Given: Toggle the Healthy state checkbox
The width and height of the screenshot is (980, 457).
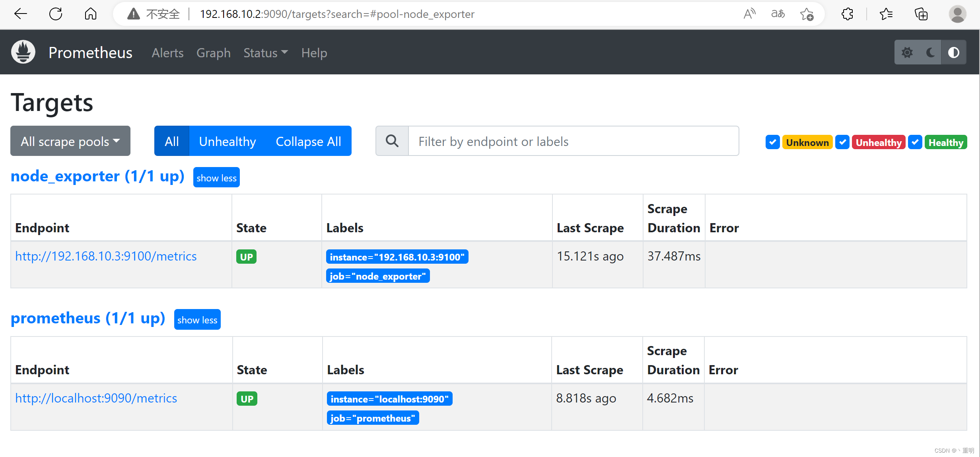Looking at the screenshot, I should pyautogui.click(x=915, y=142).
